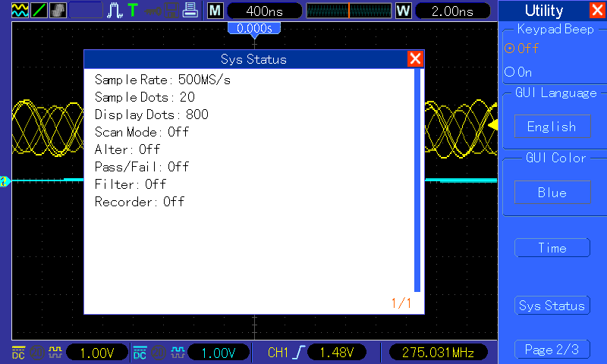The image size is (607, 364).
Task: Click the CH1 1.00V yellow volts/div value
Action: 97,353
